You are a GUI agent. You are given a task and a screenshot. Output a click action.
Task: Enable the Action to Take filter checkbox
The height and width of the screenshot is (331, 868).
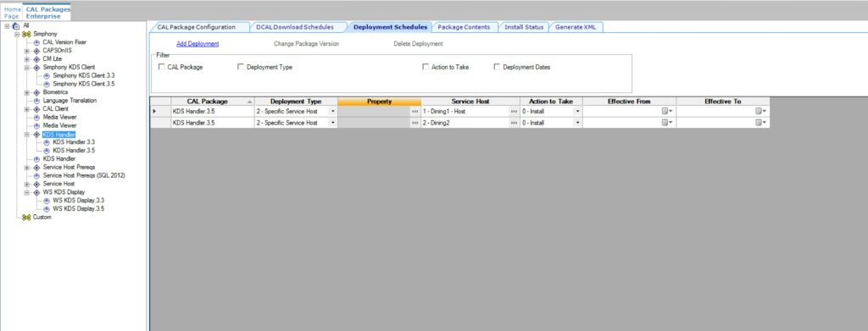pos(426,67)
